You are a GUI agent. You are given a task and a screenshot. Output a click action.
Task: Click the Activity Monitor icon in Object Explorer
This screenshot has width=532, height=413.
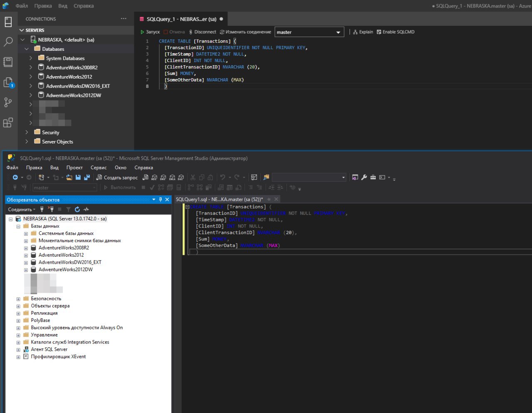click(86, 209)
